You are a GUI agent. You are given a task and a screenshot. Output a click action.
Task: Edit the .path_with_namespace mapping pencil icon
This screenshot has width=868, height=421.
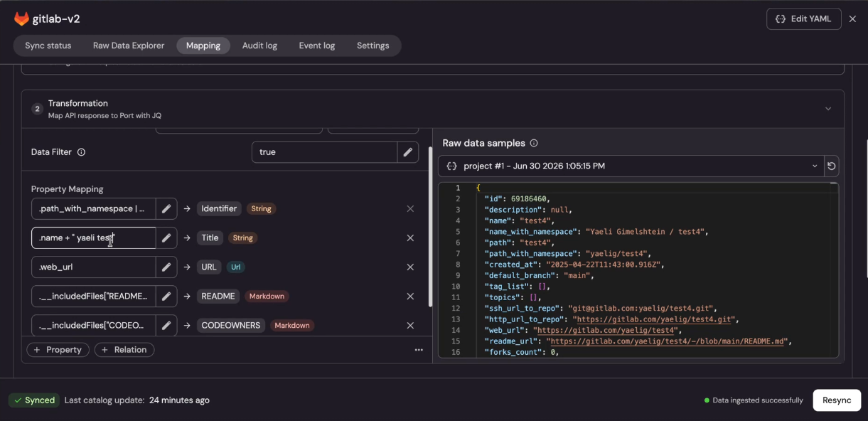[x=166, y=209]
